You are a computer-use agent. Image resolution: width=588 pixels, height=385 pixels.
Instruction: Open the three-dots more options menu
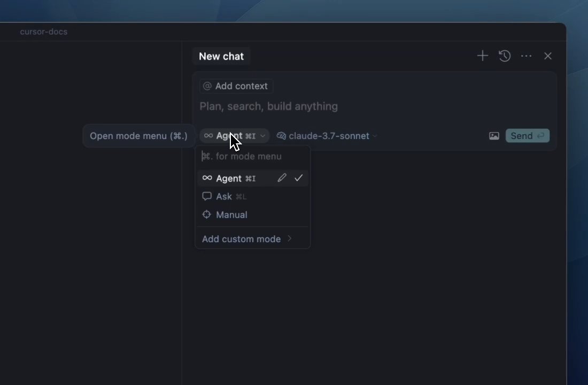pos(526,56)
